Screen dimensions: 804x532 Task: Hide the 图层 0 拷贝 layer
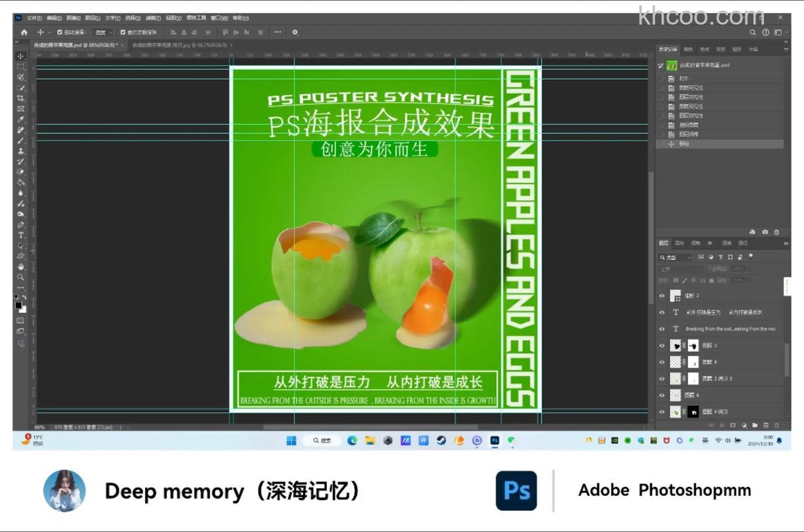tap(662, 412)
